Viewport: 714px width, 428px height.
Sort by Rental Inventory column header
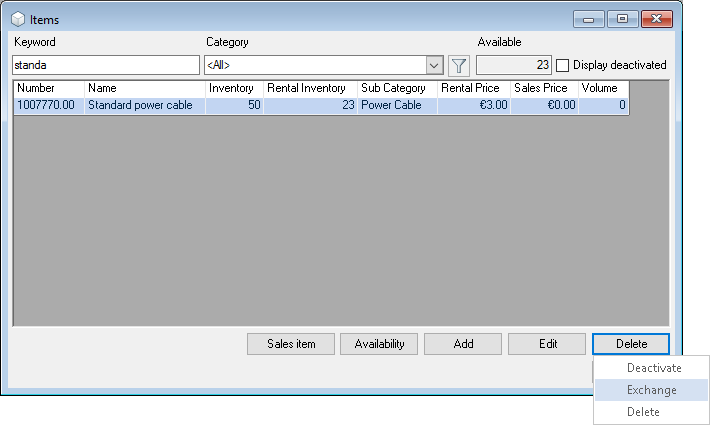310,89
